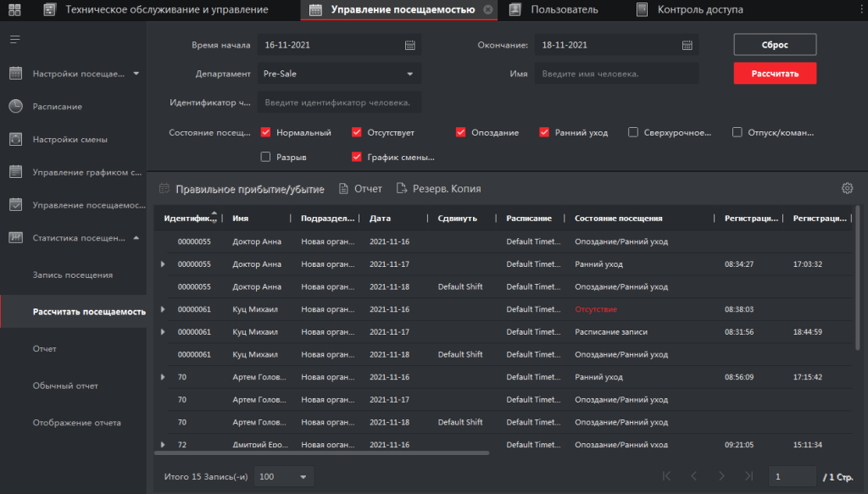The image size is (868, 494).
Task: Uncheck the График смены checkbox
Action: click(357, 157)
